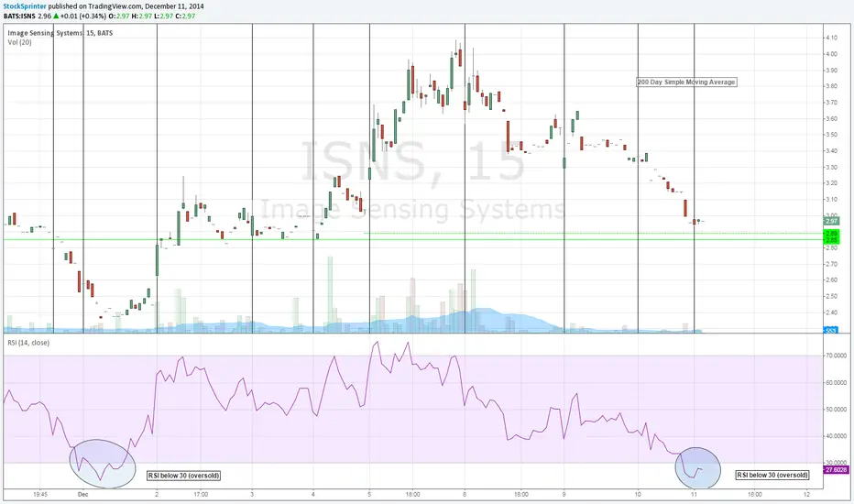Open the StockSprinter author link
854x504 pixels.
(x=25, y=6)
